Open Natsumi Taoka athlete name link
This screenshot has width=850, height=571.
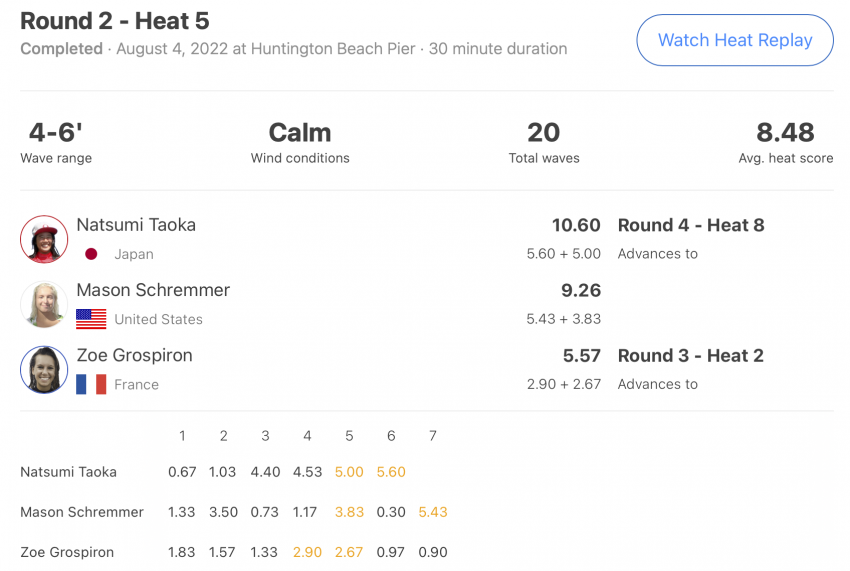coord(136,224)
